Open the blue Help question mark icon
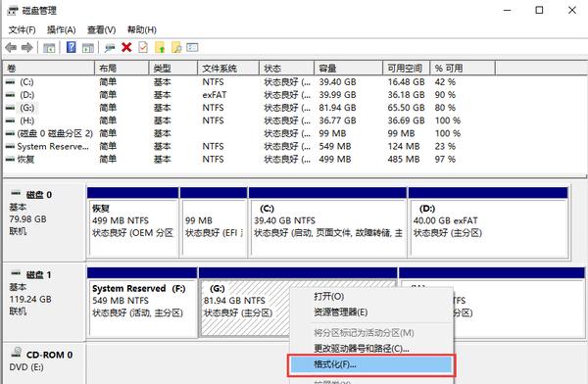Screen dimensions: 588x384 pyautogui.click(x=72, y=47)
